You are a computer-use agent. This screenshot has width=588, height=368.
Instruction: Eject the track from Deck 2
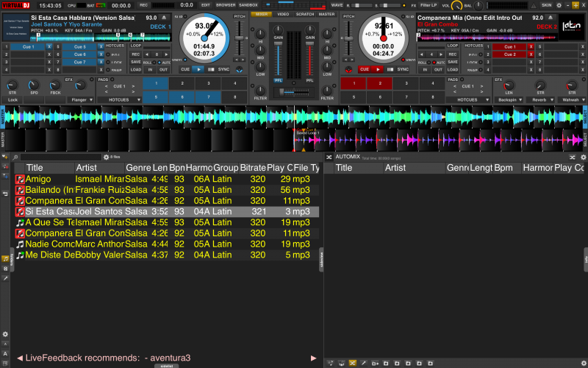pyautogui.click(x=550, y=18)
